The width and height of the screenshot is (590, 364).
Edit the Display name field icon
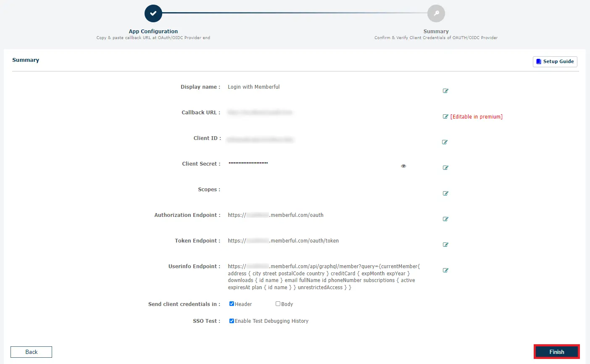point(445,91)
